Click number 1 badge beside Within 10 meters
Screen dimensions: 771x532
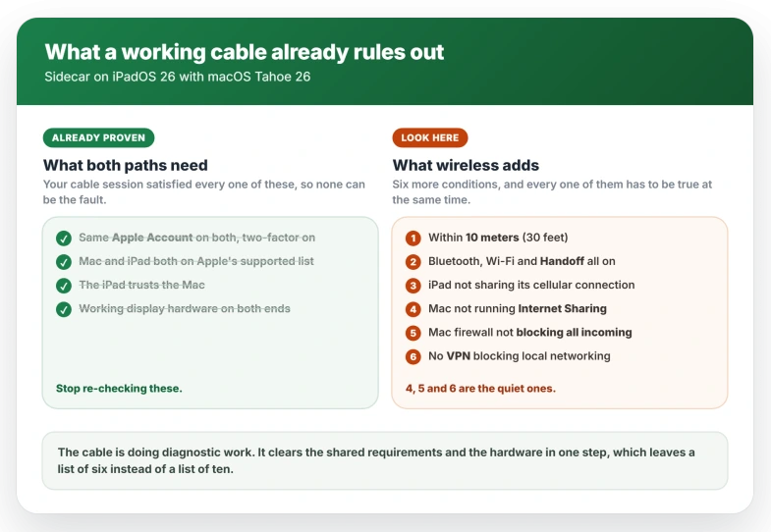(413, 239)
